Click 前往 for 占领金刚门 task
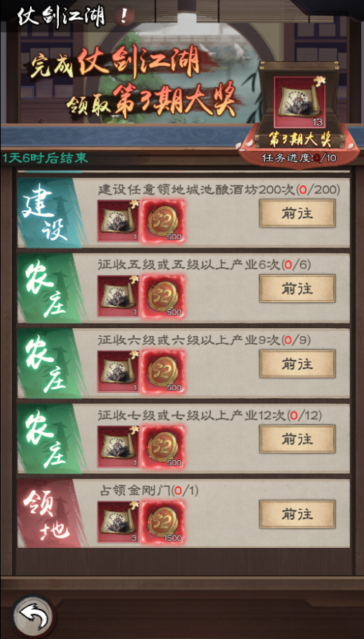 pos(297,514)
